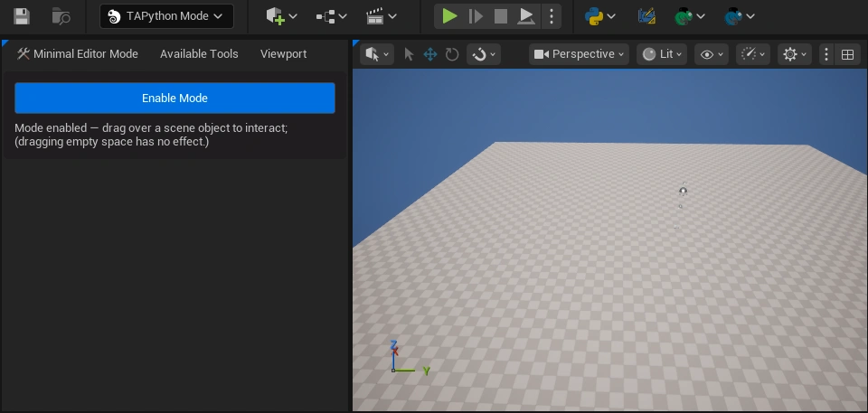Click the green chameleon icon
This screenshot has width=868, height=413.
point(684,16)
